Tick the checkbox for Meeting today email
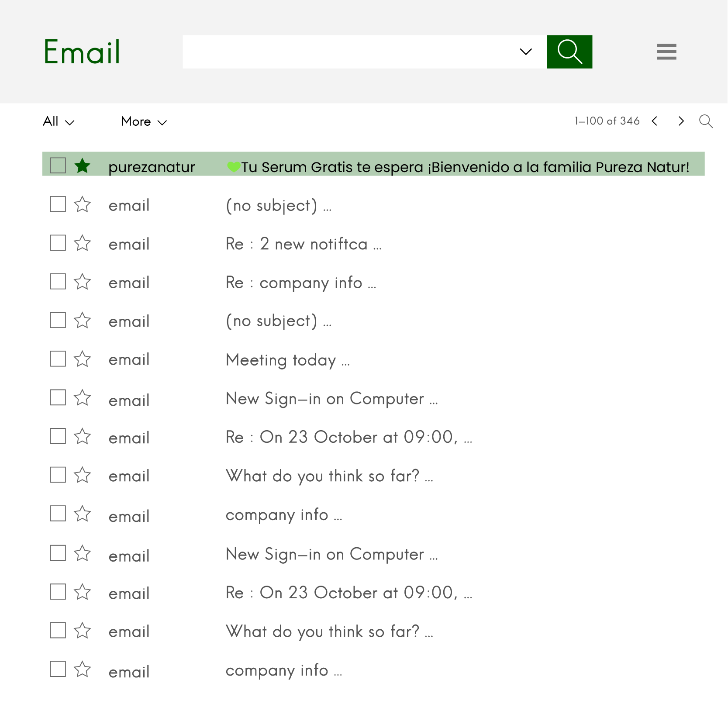Screen dimensions: 728x728 (x=58, y=359)
